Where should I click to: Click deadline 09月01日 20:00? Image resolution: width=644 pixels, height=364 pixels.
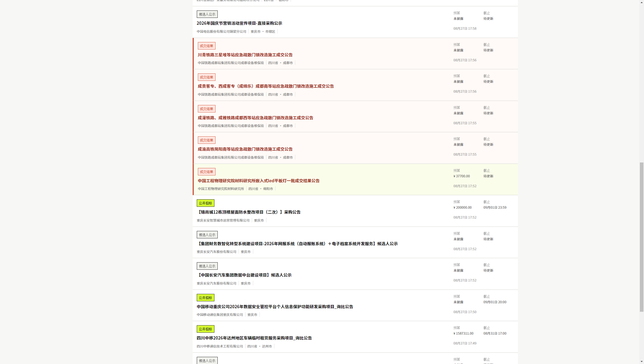(495, 302)
